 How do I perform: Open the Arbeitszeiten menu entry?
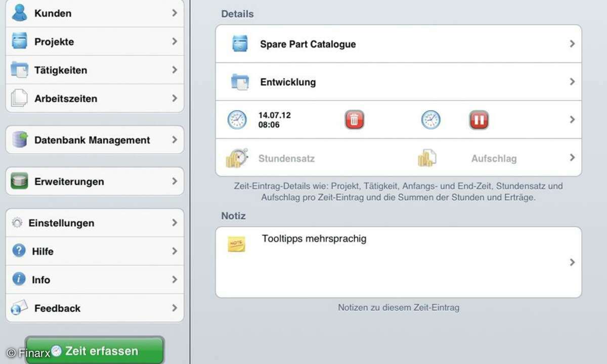pyautogui.click(x=95, y=98)
